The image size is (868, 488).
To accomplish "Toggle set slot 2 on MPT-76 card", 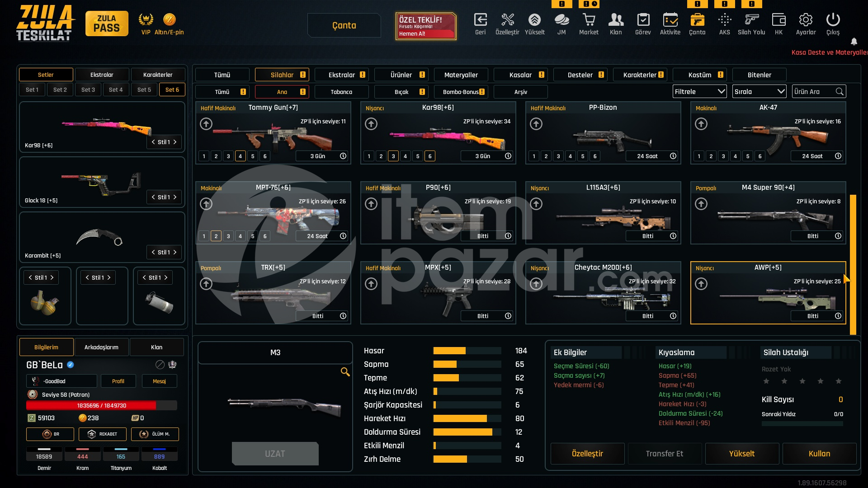I will click(216, 236).
